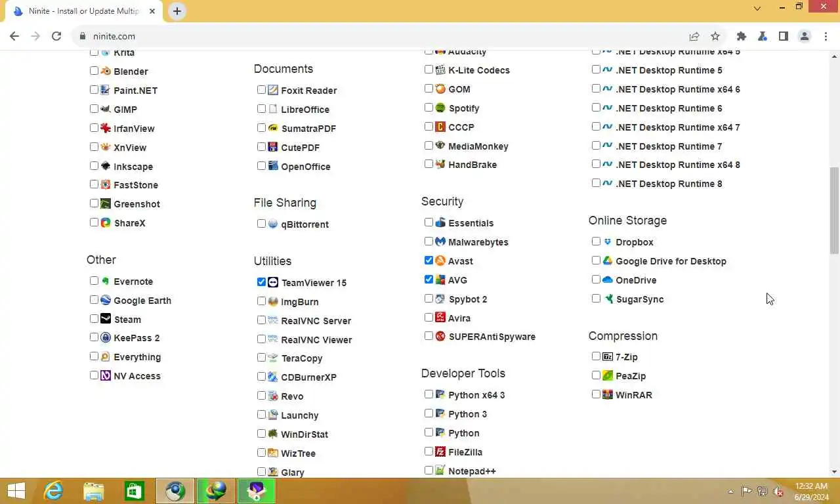Bookmark this page with the star

[x=715, y=36]
